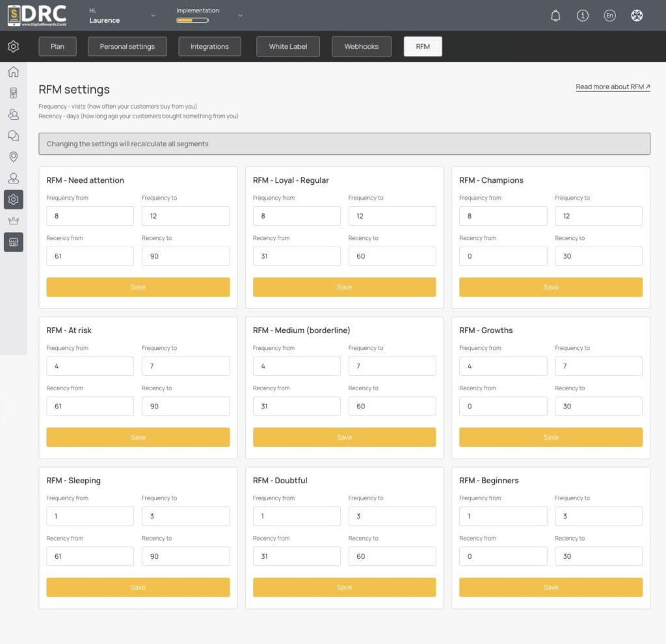
Task: Edit Sleeping Recency from field
Action: 90,556
